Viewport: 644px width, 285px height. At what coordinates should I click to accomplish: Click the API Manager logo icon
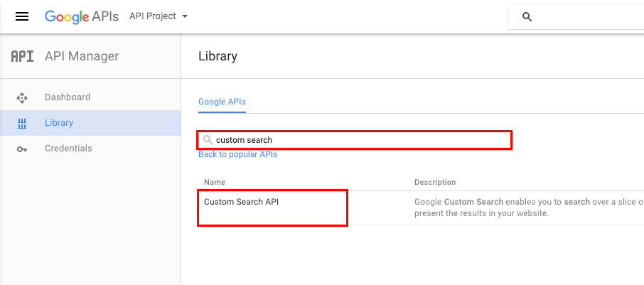(22, 56)
